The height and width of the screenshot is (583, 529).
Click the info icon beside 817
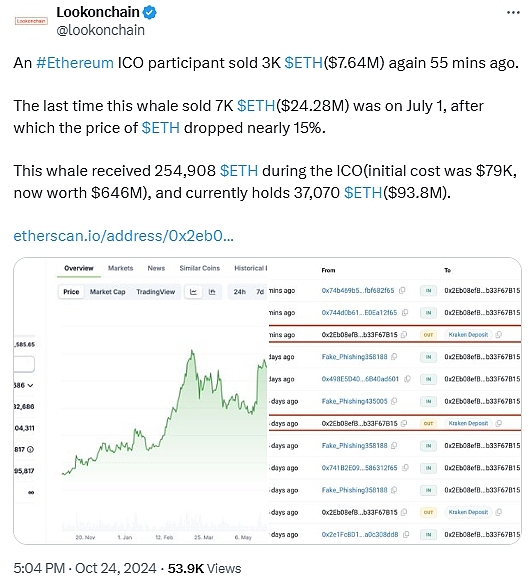click(30, 449)
